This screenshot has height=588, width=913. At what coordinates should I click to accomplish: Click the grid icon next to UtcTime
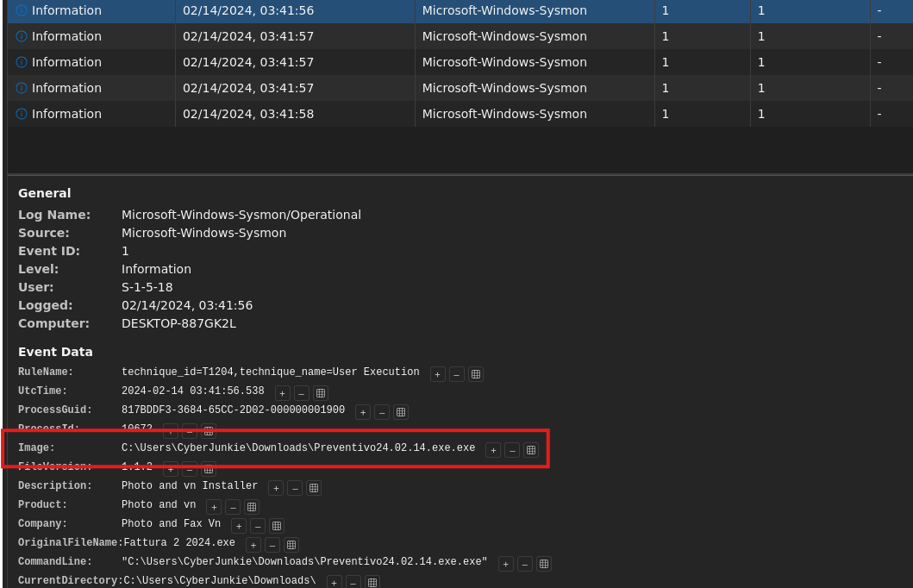[x=320, y=393]
